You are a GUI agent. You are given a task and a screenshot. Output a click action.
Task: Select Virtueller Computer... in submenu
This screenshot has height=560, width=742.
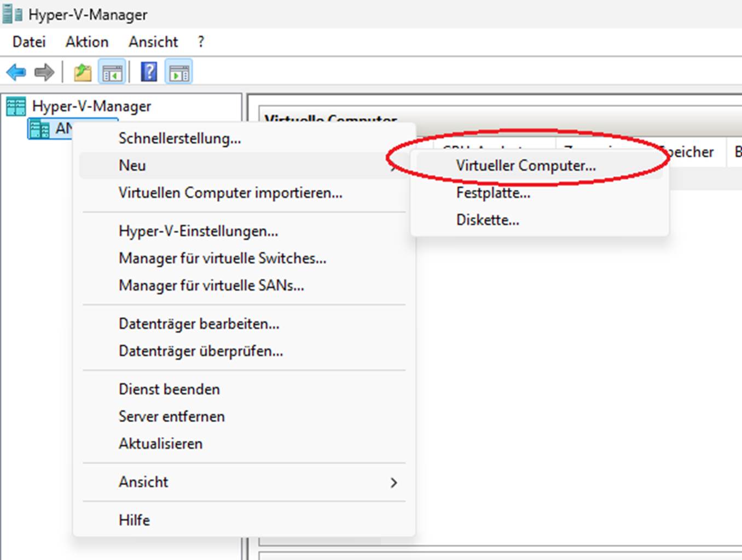point(540,166)
